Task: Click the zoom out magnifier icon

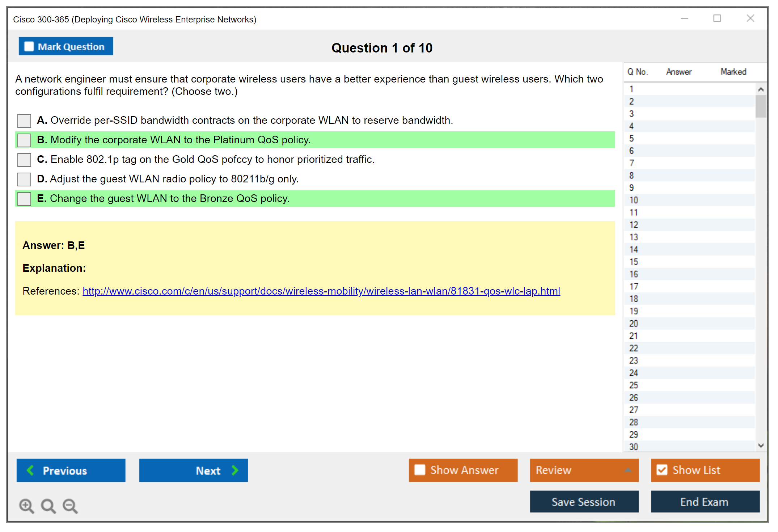Action: point(70,506)
